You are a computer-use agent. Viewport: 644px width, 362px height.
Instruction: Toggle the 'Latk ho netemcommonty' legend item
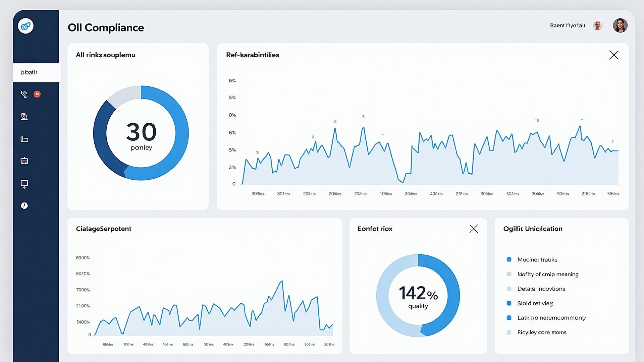(546, 318)
